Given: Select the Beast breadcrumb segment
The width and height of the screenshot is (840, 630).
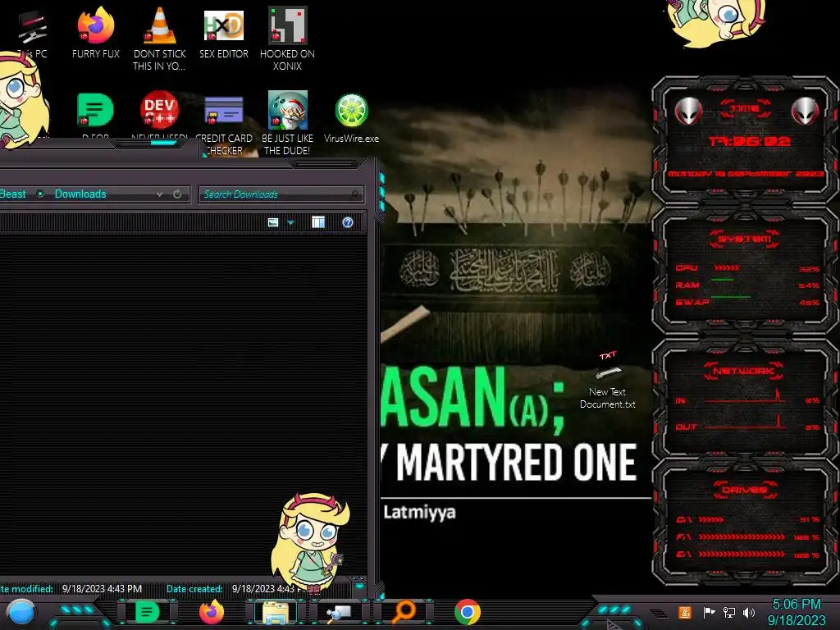Looking at the screenshot, I should [x=13, y=194].
